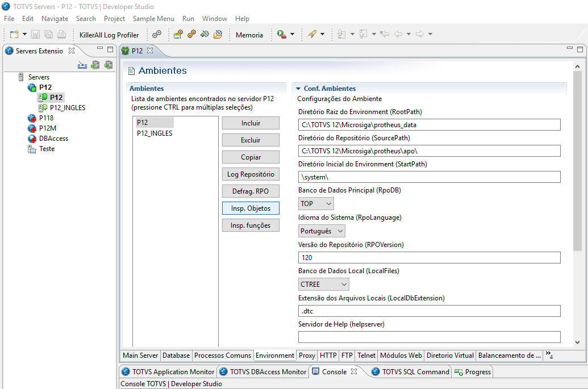Click the Next Annotation toolbar icon
Viewport: 588px width, 389px height.
click(341, 35)
